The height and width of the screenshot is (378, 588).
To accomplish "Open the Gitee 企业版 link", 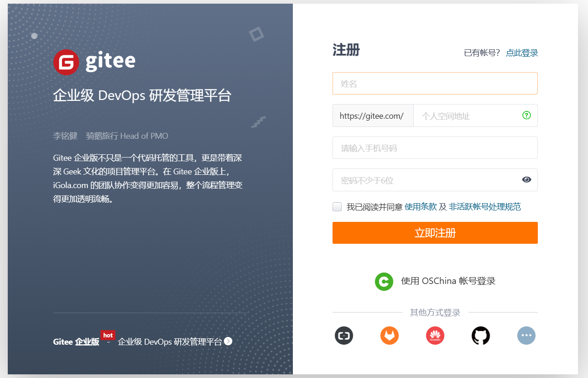I will click(x=76, y=342).
